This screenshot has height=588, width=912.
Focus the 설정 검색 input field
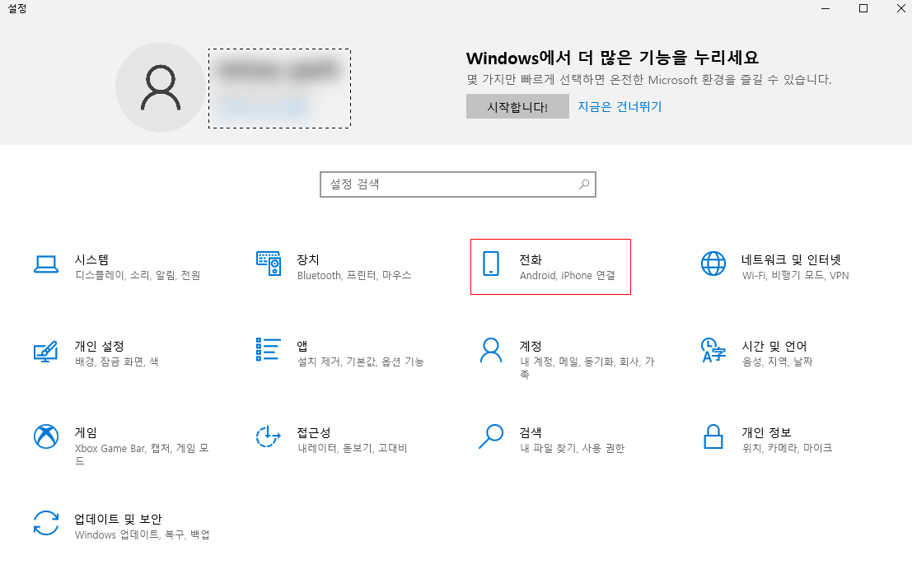[x=458, y=184]
